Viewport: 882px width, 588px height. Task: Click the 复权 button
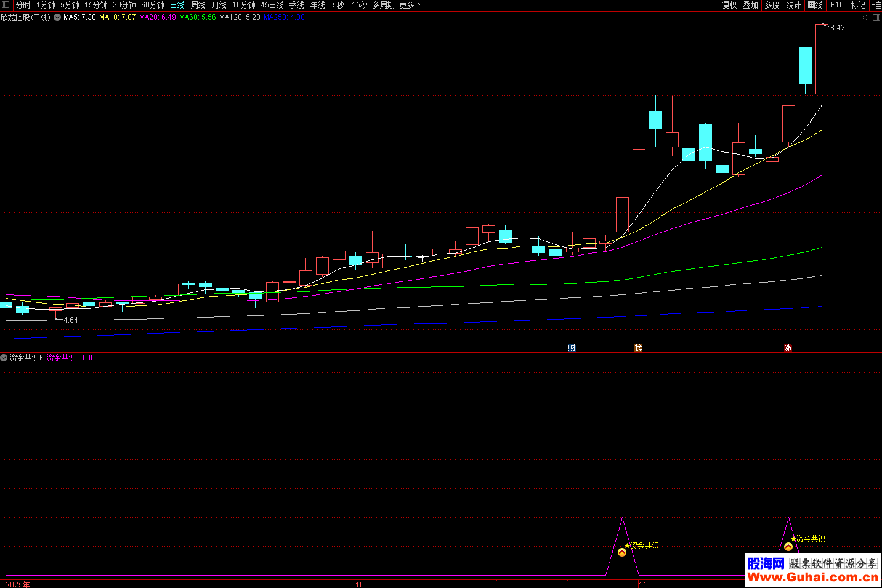click(x=730, y=5)
